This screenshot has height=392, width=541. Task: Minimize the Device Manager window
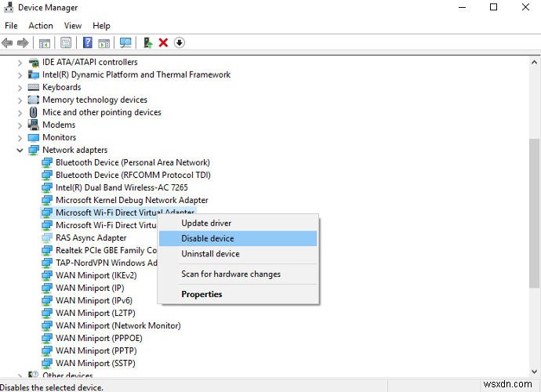pos(462,7)
